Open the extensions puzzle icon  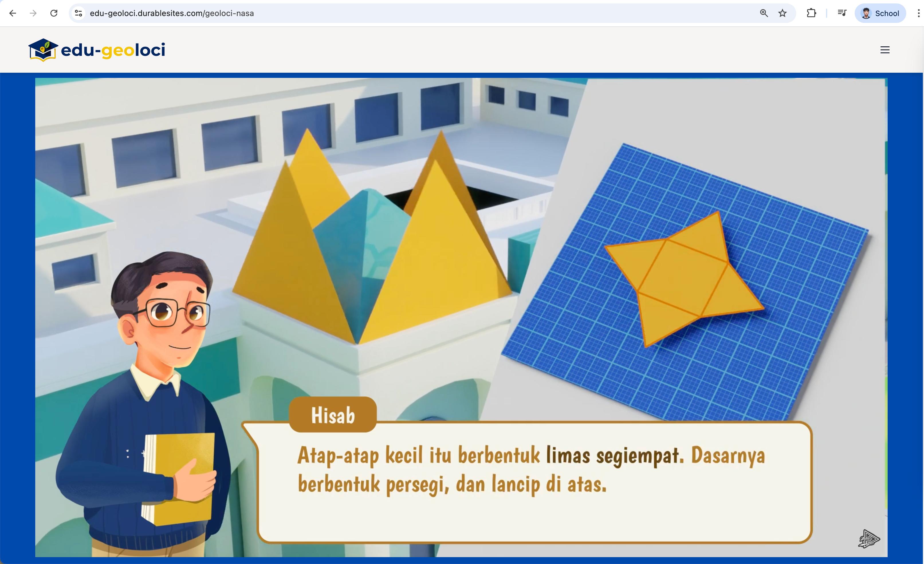(x=811, y=13)
